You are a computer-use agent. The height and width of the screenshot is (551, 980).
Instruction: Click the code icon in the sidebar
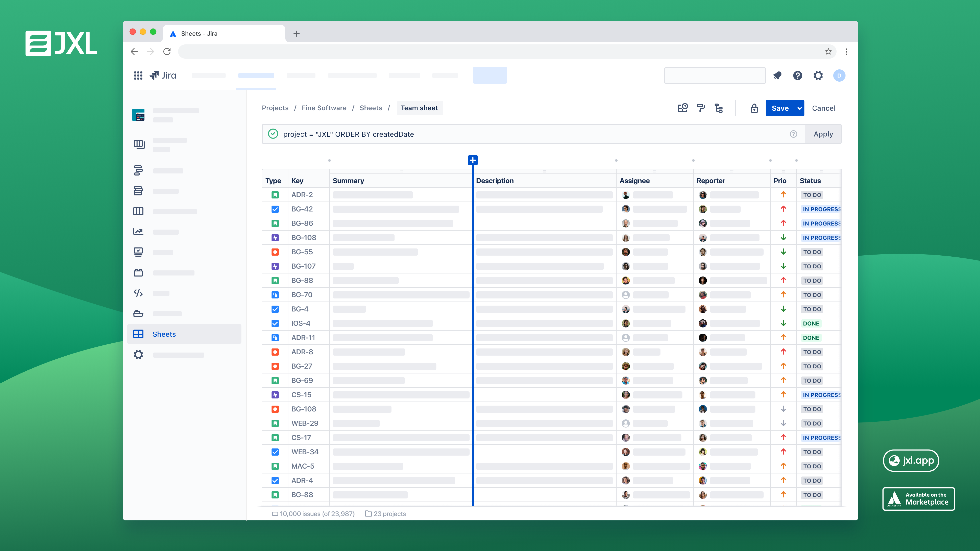click(138, 293)
